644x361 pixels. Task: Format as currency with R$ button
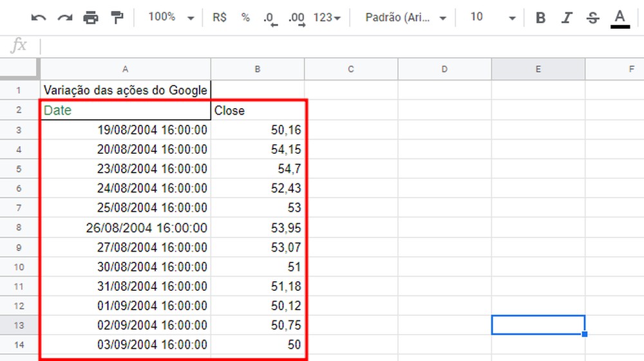[x=220, y=17]
